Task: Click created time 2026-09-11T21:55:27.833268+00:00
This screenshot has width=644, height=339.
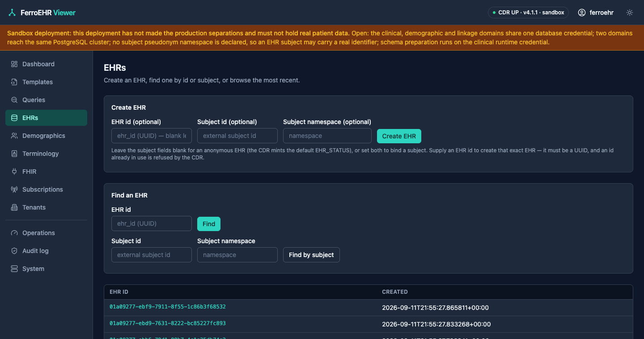Action: point(436,324)
